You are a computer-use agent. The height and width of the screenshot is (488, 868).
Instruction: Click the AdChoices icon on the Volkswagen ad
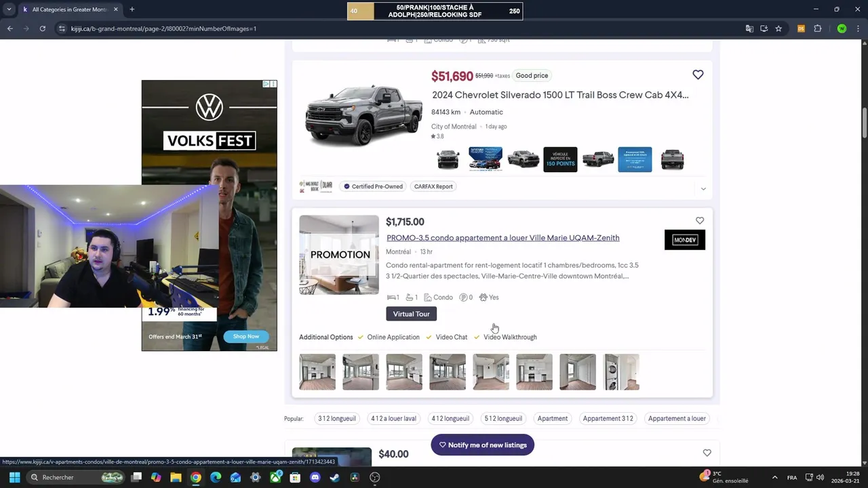tap(267, 84)
